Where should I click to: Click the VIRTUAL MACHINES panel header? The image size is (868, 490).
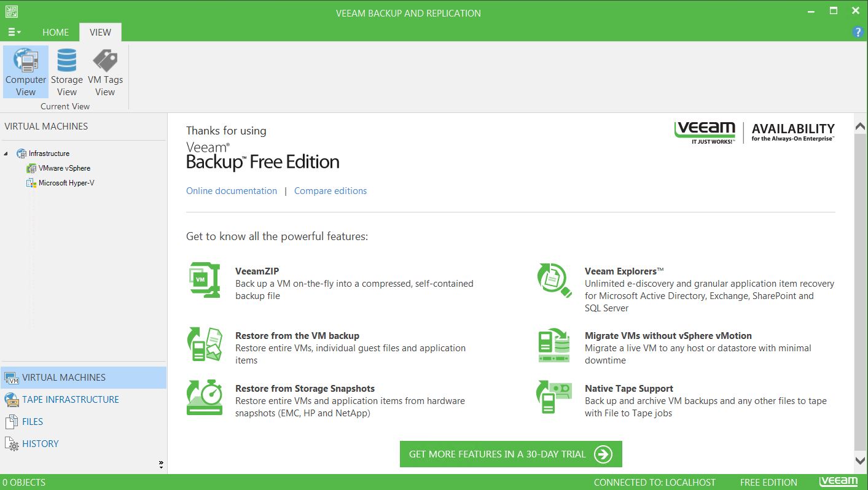pos(46,126)
